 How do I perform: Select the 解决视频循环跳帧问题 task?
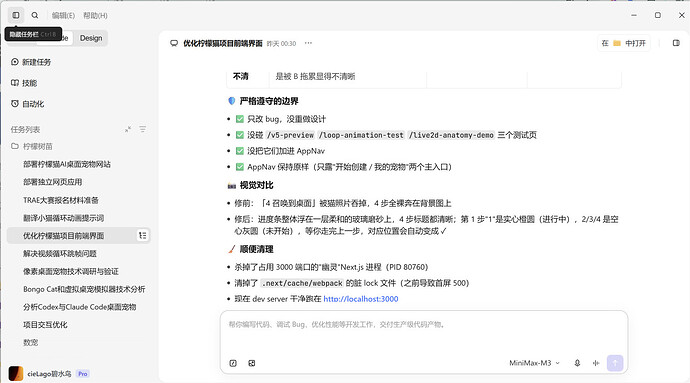[60, 254]
